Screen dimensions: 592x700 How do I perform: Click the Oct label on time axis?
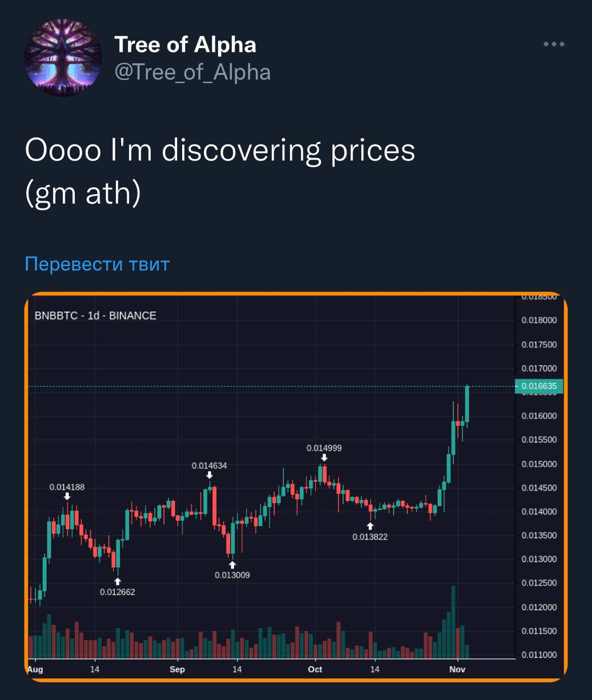[x=315, y=669]
